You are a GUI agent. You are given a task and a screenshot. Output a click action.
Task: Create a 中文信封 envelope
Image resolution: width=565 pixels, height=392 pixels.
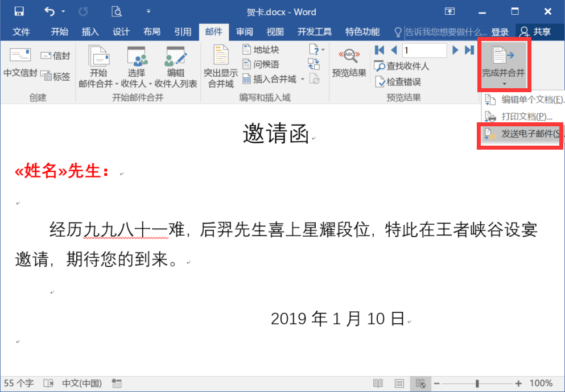(x=20, y=62)
